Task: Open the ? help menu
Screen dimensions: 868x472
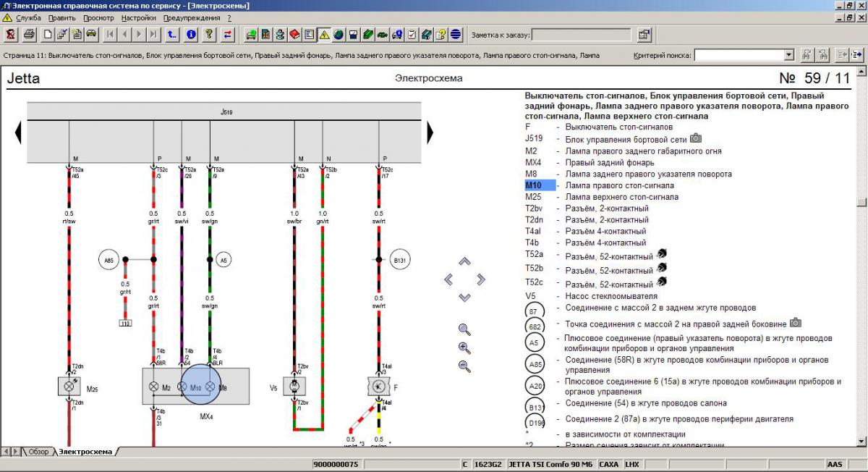Action: [x=229, y=17]
